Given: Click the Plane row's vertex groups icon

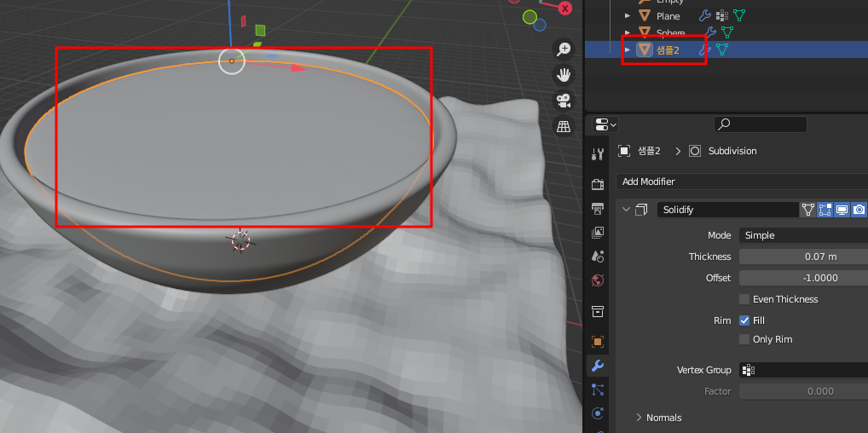Looking at the screenshot, I should (722, 15).
